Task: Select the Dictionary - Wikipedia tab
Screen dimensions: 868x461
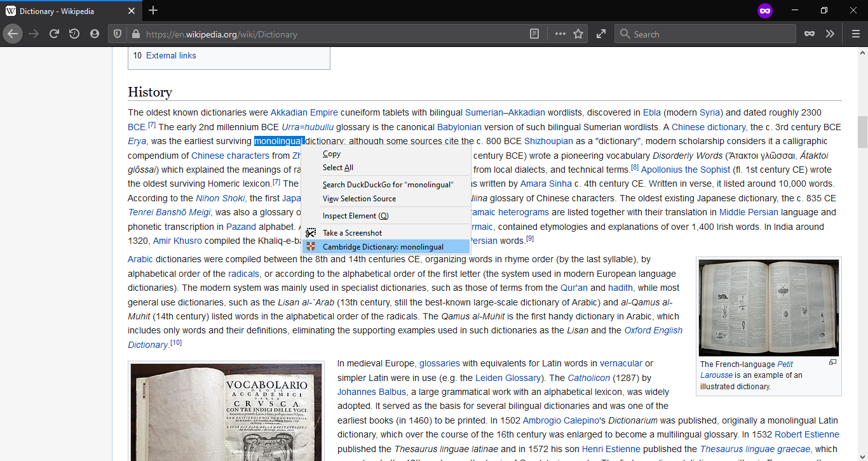Action: [x=71, y=11]
